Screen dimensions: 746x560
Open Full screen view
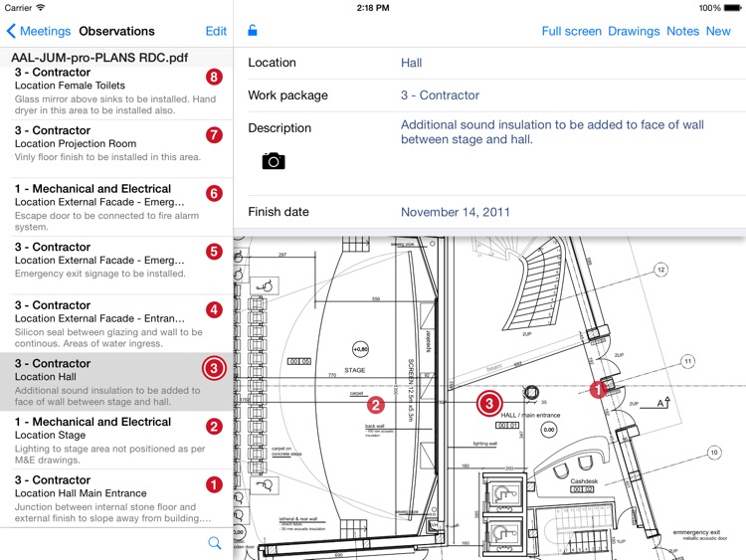click(571, 31)
